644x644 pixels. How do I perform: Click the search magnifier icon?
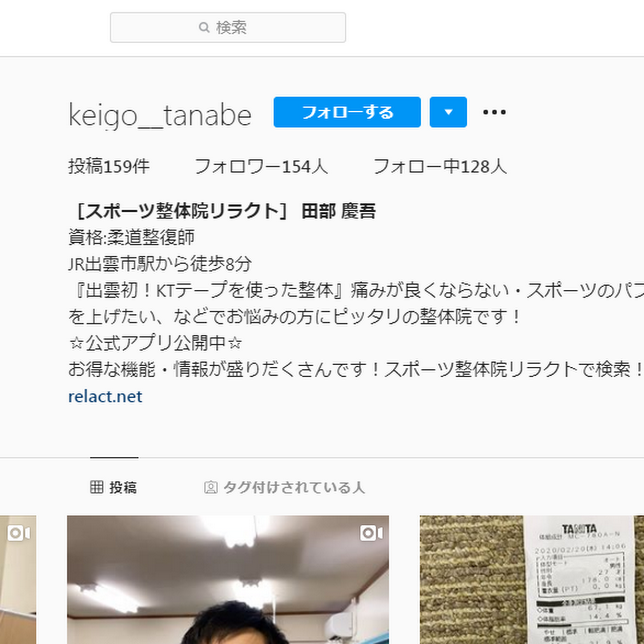click(x=204, y=27)
